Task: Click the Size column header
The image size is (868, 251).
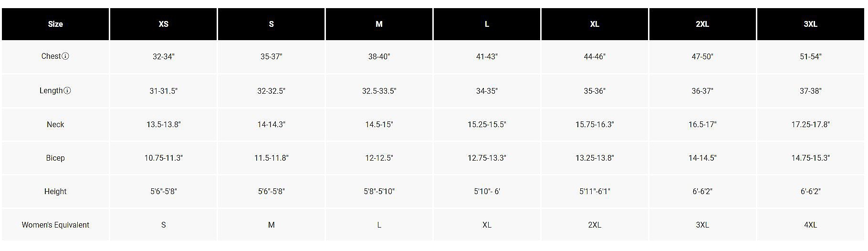Action: coord(55,24)
